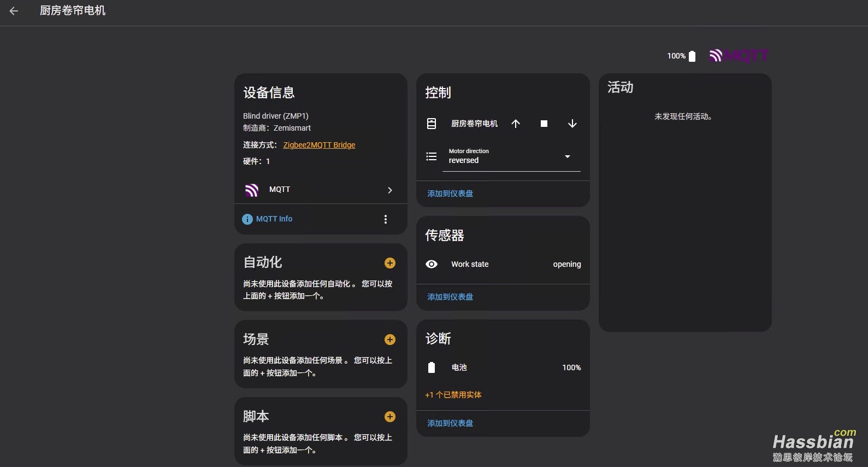Open MQTT Info
This screenshot has height=467, width=868.
[274, 219]
